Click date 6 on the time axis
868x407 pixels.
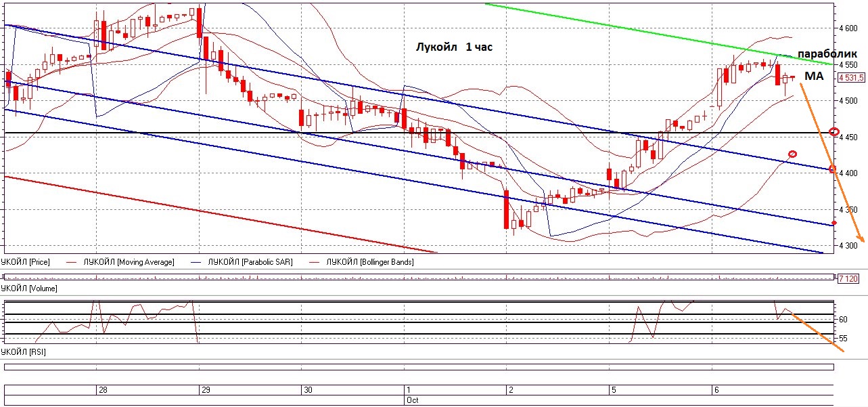716,391
